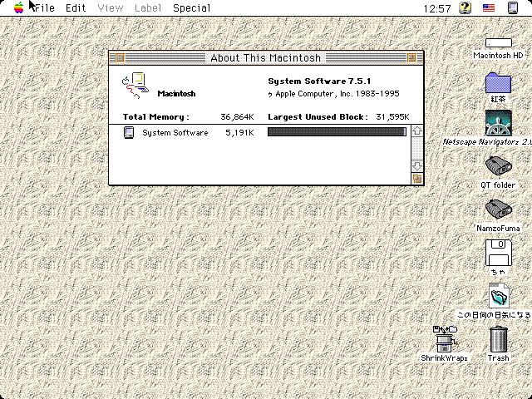Click the Apple Computer, Inc. 1983-1995 text
532x399 pixels.
tap(334, 94)
